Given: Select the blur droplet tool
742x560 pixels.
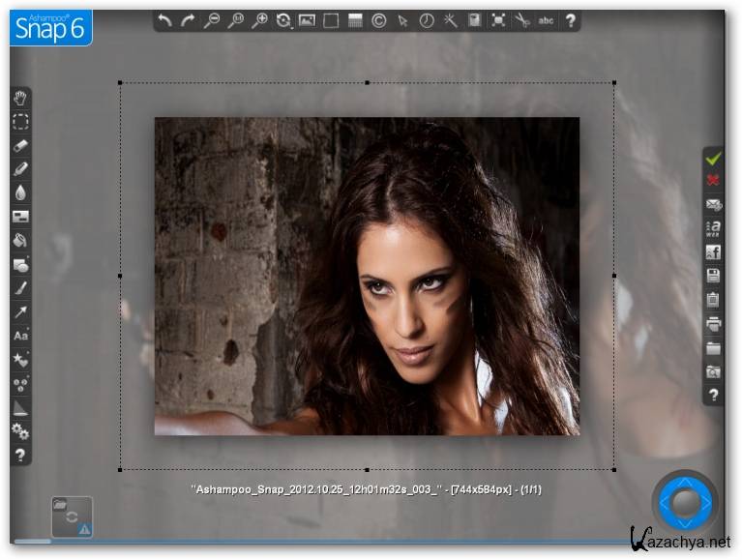Looking at the screenshot, I should pyautogui.click(x=20, y=192).
